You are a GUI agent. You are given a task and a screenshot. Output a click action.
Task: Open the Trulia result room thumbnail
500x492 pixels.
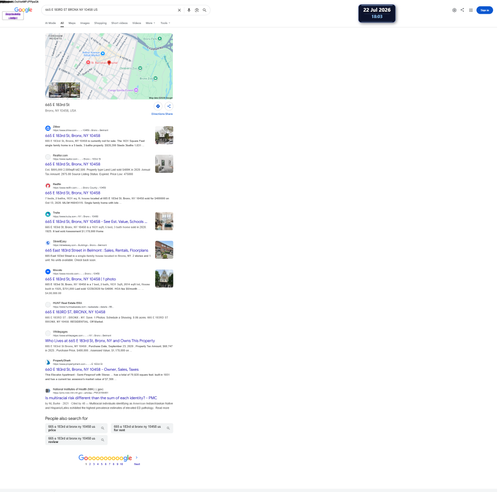click(x=164, y=221)
